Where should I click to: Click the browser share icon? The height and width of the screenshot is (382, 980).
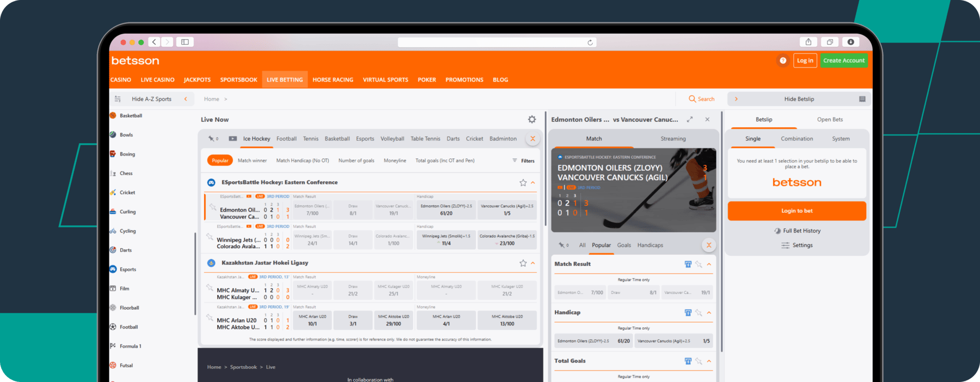point(808,42)
